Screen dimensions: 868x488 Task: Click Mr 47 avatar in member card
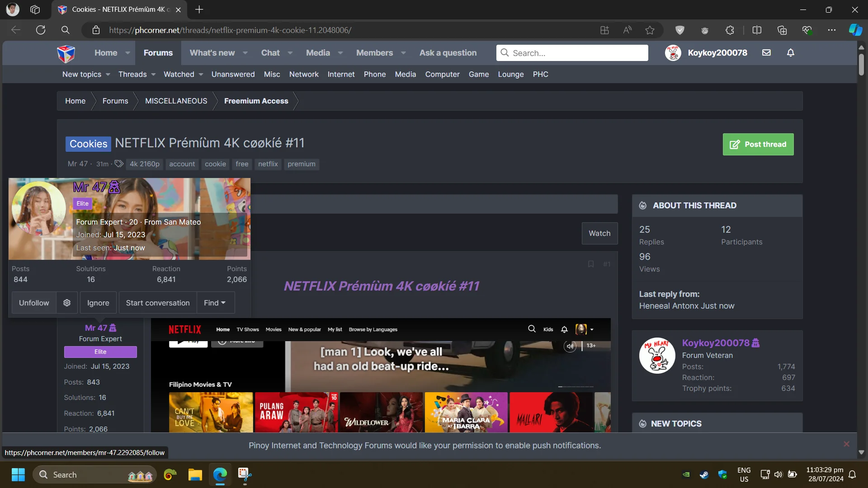coord(39,208)
